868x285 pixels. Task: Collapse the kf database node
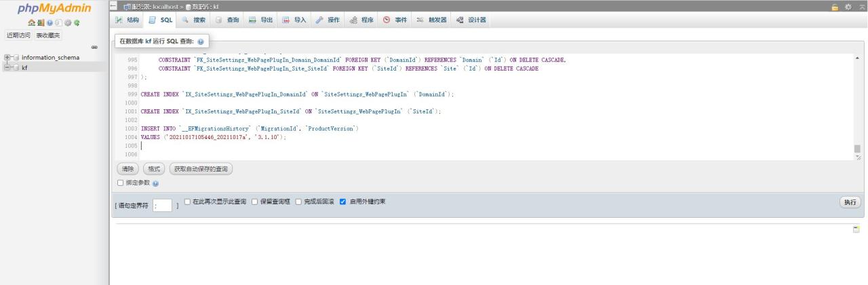click(7, 67)
